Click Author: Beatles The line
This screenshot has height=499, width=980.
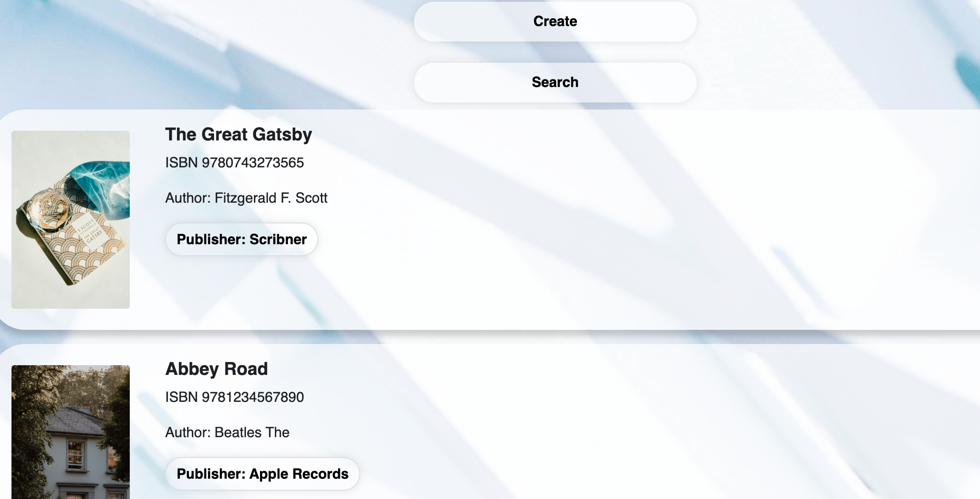coord(227,433)
